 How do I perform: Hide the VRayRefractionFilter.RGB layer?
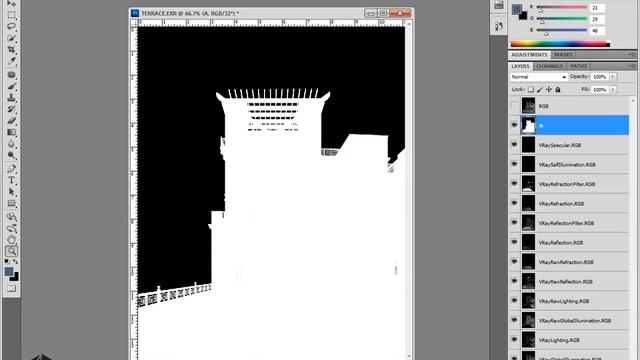click(514, 184)
